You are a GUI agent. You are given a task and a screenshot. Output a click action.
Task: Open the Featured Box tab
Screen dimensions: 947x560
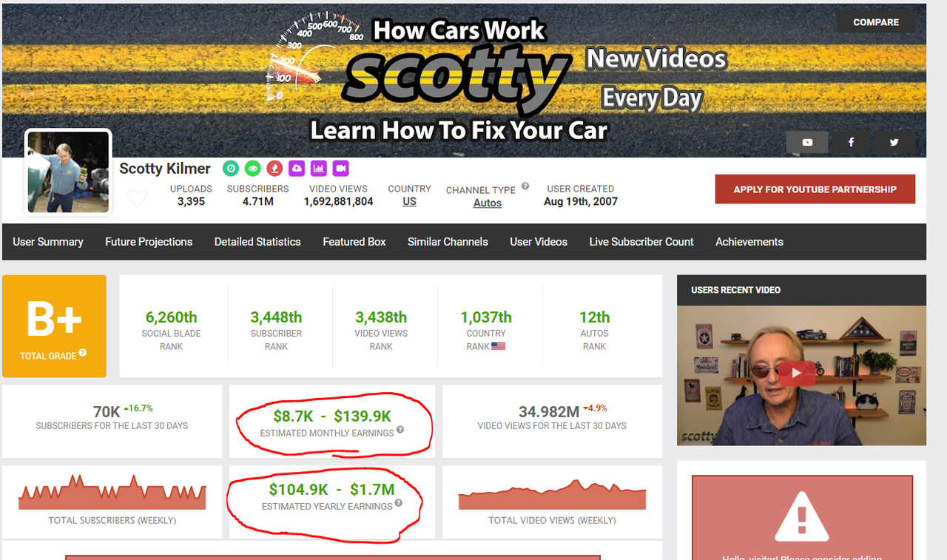(354, 242)
